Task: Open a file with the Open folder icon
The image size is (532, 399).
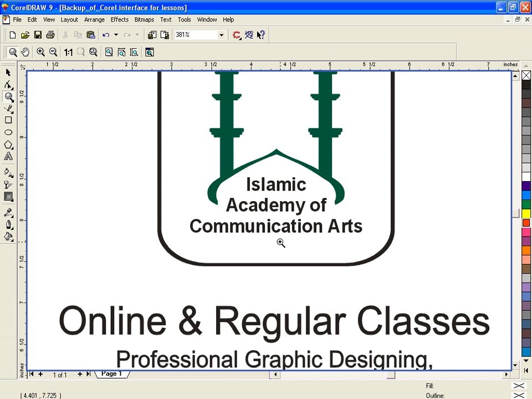Action: pos(25,35)
